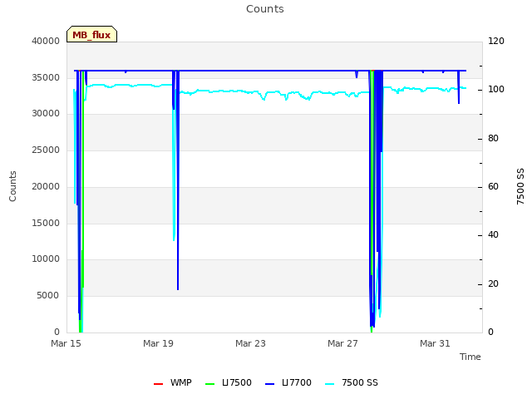Click the 25000 left axis value
532x399 pixels.
click(46, 150)
